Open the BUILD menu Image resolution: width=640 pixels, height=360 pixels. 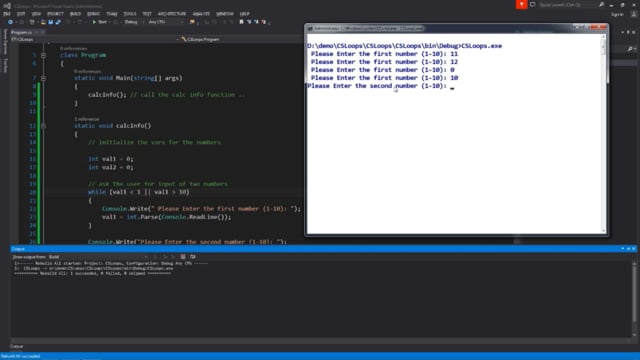pos(75,14)
